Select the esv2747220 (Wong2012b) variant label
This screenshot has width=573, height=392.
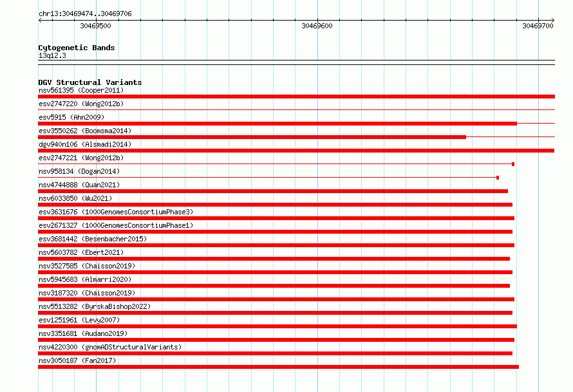[81, 104]
